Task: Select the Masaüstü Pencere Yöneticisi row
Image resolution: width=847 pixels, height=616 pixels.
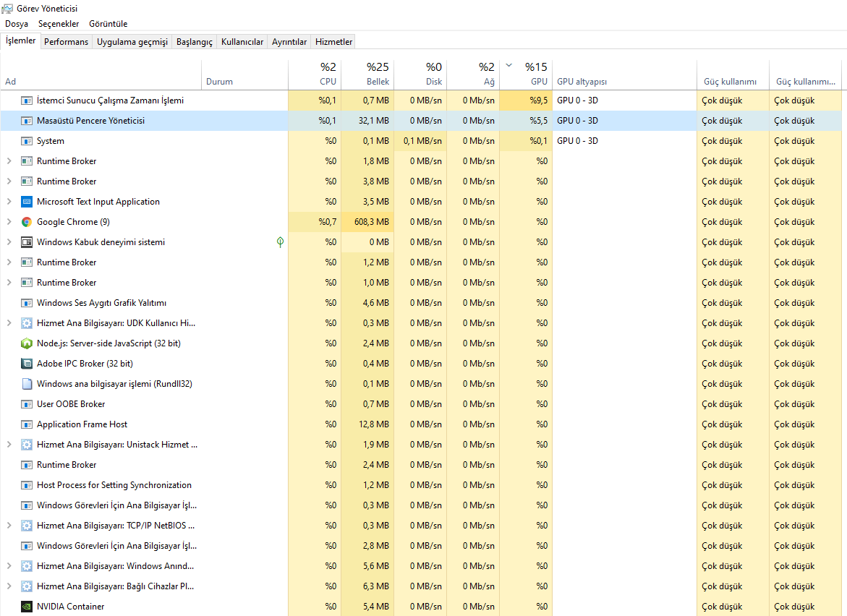Action: tap(421, 121)
